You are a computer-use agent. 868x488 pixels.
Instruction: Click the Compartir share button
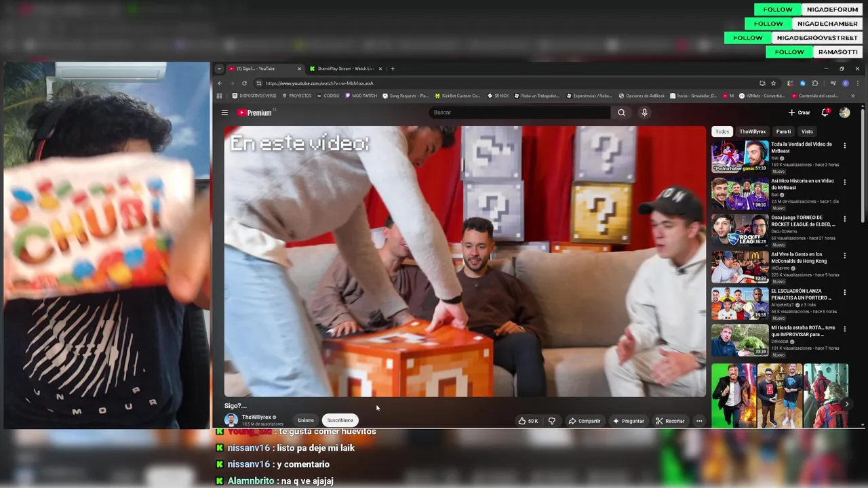tap(585, 421)
